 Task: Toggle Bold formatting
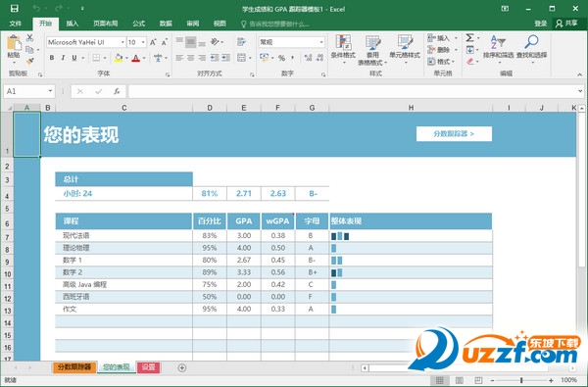tap(52, 58)
